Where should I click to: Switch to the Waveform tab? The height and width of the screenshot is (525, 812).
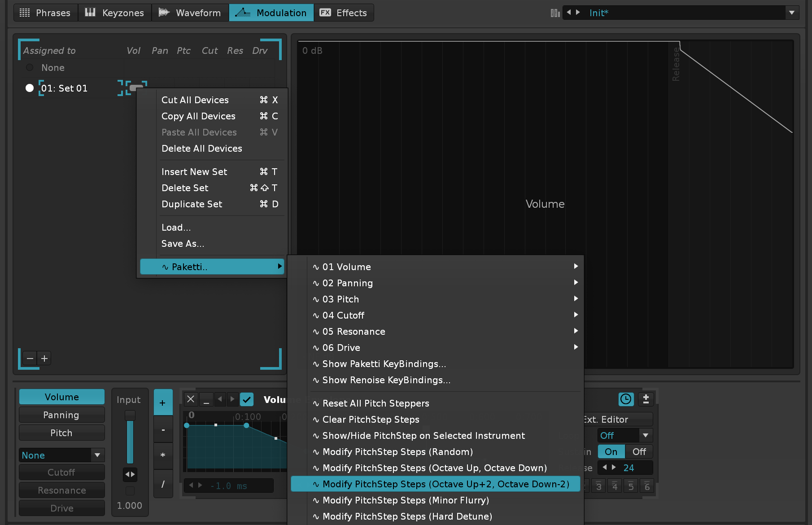pyautogui.click(x=190, y=13)
